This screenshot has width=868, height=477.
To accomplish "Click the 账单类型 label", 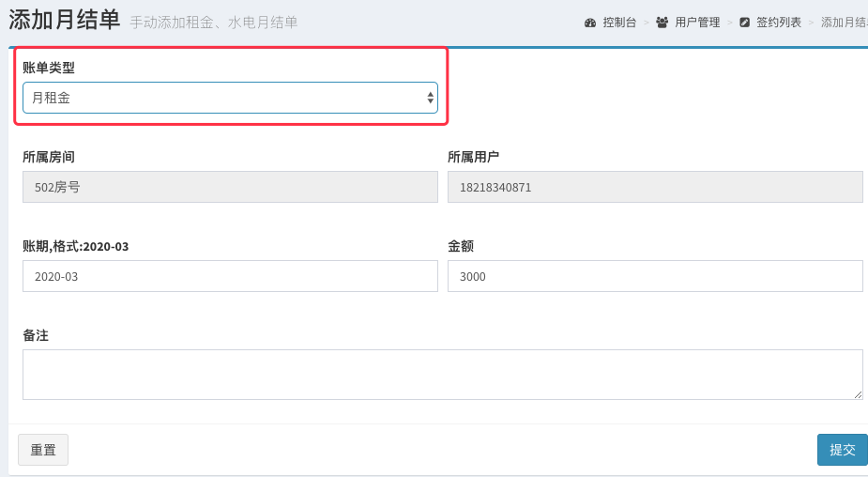I will (x=49, y=68).
